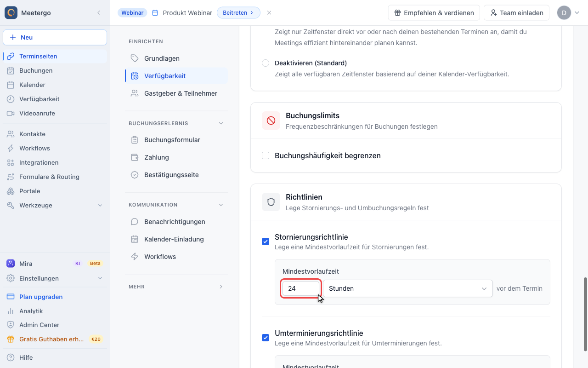
Task: Click the Mira AI assistant icon
Action: click(11, 264)
